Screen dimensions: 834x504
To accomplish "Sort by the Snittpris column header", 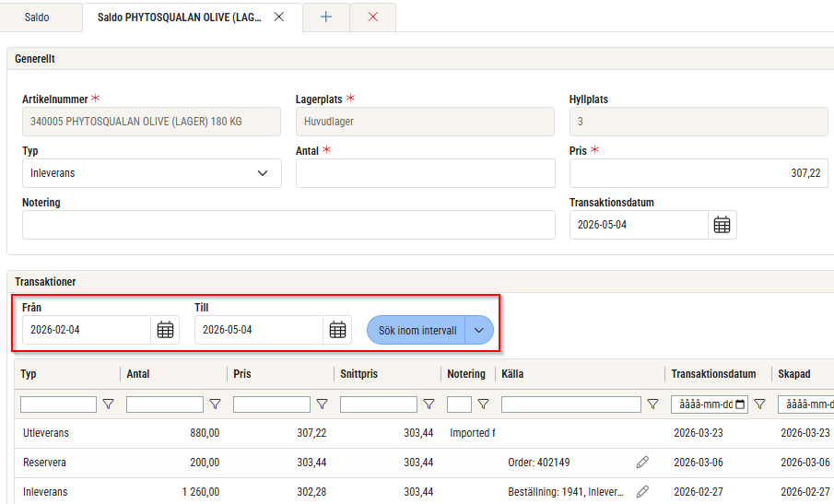I will click(359, 374).
